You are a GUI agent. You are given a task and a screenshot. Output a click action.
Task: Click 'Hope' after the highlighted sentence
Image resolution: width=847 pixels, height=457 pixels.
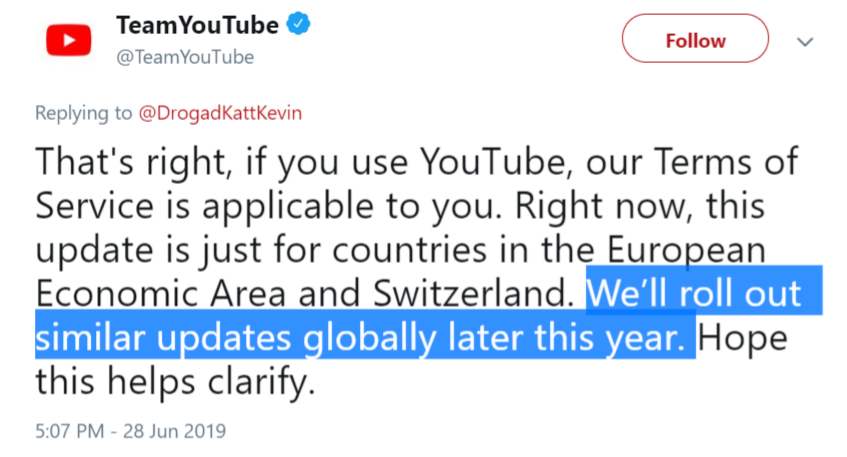(x=743, y=338)
